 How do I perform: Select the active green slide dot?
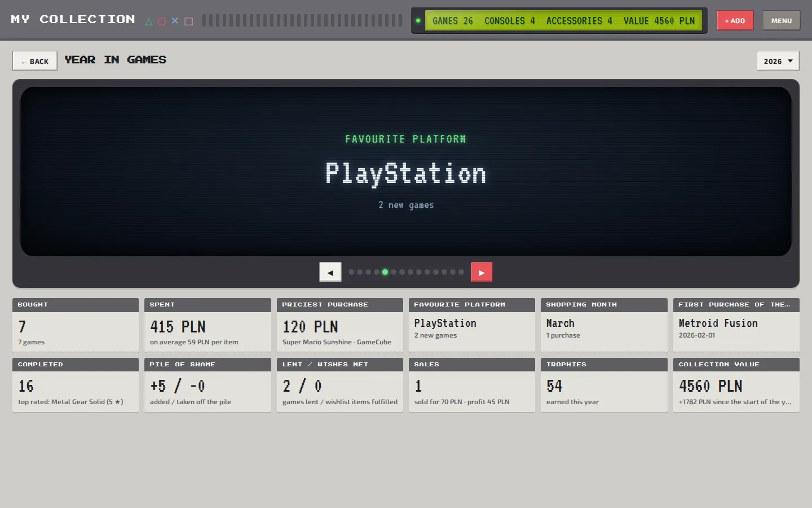pos(385,272)
